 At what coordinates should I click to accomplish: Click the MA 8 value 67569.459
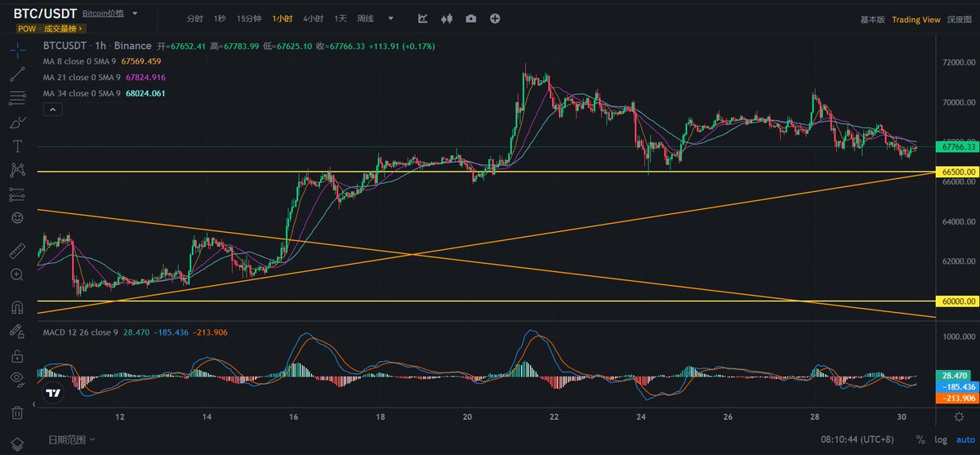(x=141, y=61)
